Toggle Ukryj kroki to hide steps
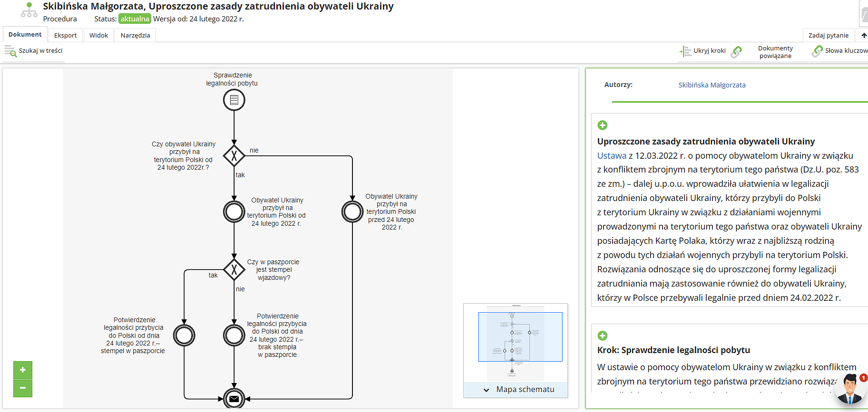The image size is (868, 412). click(703, 51)
